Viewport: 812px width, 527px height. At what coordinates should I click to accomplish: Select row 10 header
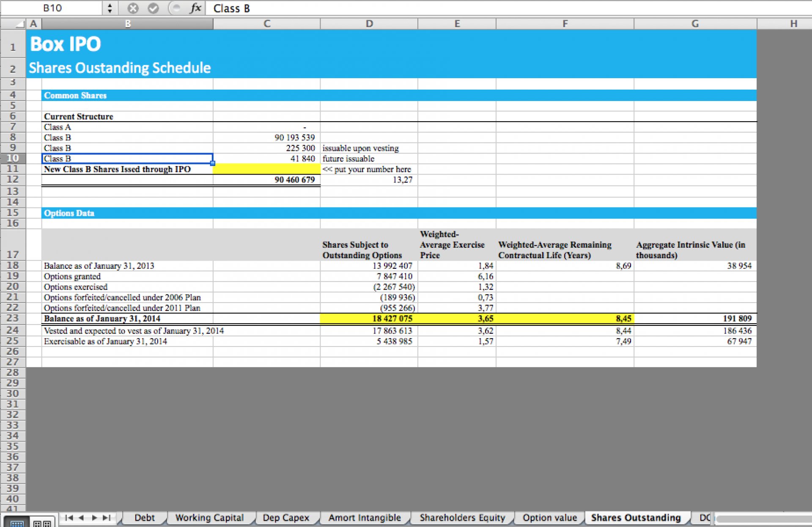13,158
